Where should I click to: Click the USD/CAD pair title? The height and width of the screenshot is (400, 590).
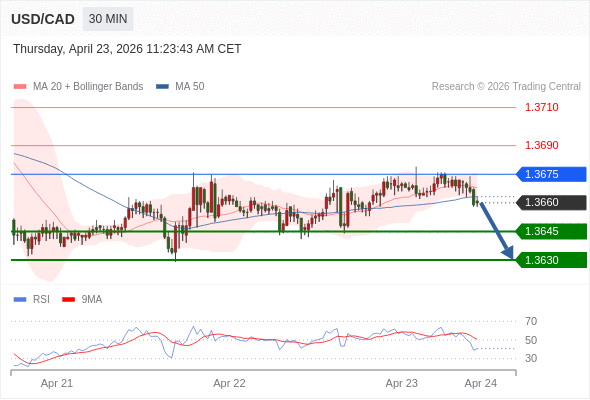[43, 19]
